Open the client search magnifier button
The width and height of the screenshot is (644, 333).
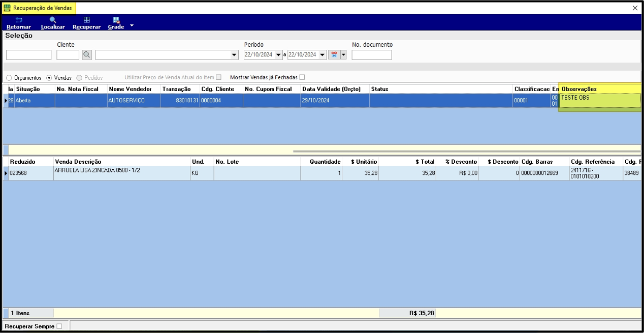[87, 55]
